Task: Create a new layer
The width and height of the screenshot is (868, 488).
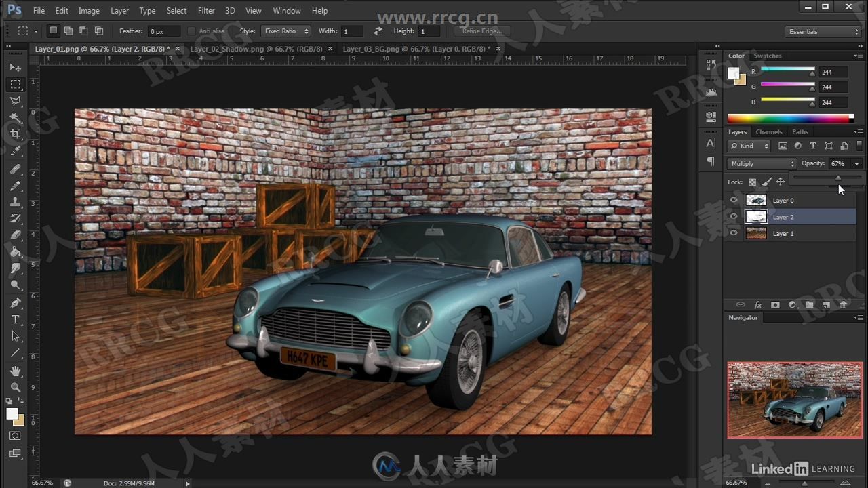Action: (826, 305)
